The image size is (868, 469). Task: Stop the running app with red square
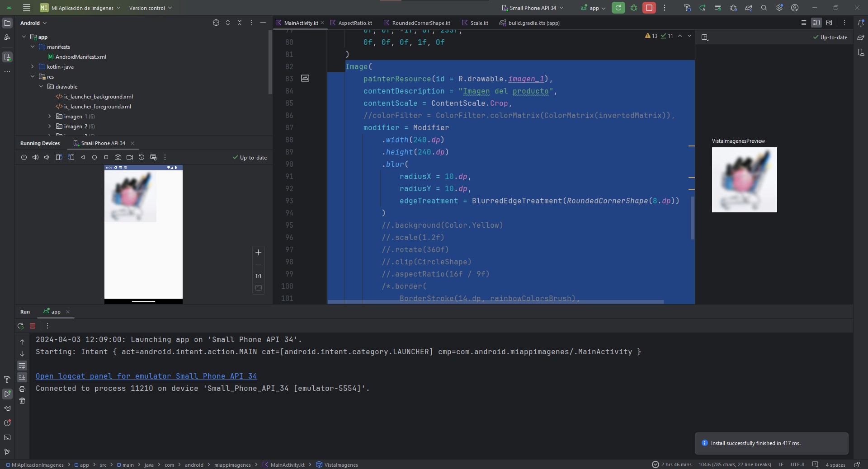coord(649,8)
